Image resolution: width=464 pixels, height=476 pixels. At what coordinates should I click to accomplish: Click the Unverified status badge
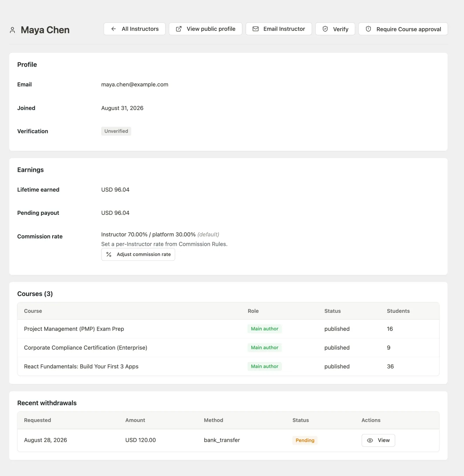116,131
